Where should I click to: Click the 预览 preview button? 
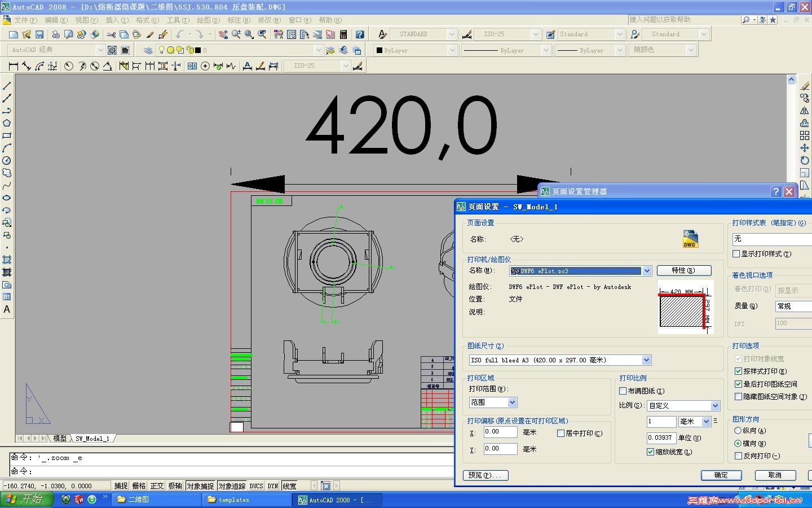point(486,475)
